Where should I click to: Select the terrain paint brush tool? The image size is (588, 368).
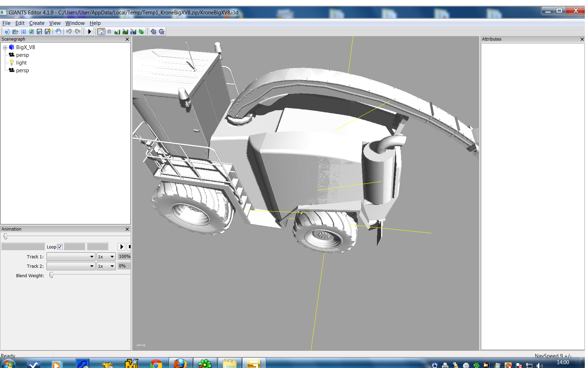(x=125, y=32)
